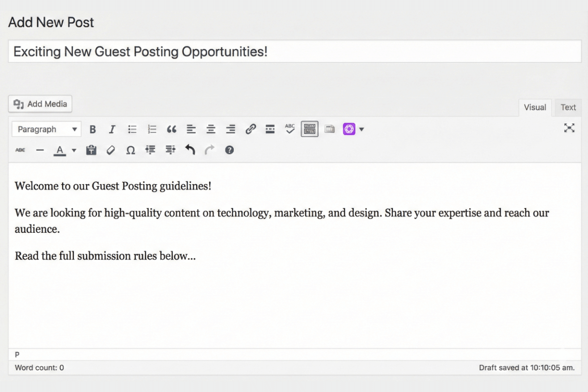Screen dimensions: 588x392
Task: Insert a link with the chain icon
Action: 250,129
